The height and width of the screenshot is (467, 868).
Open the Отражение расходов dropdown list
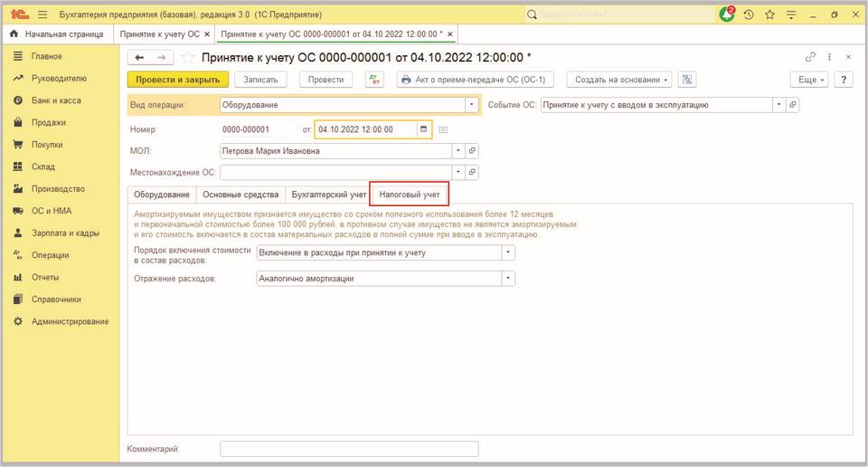pyautogui.click(x=508, y=278)
